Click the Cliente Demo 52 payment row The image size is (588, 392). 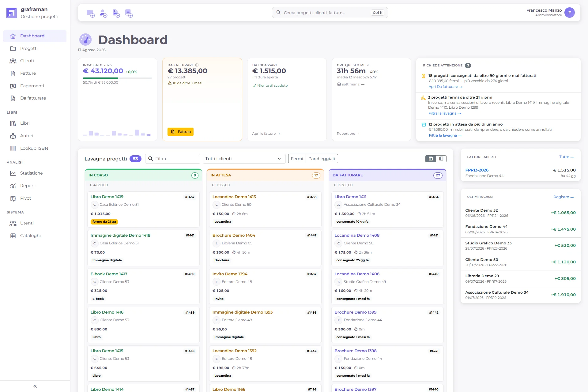pos(520,213)
